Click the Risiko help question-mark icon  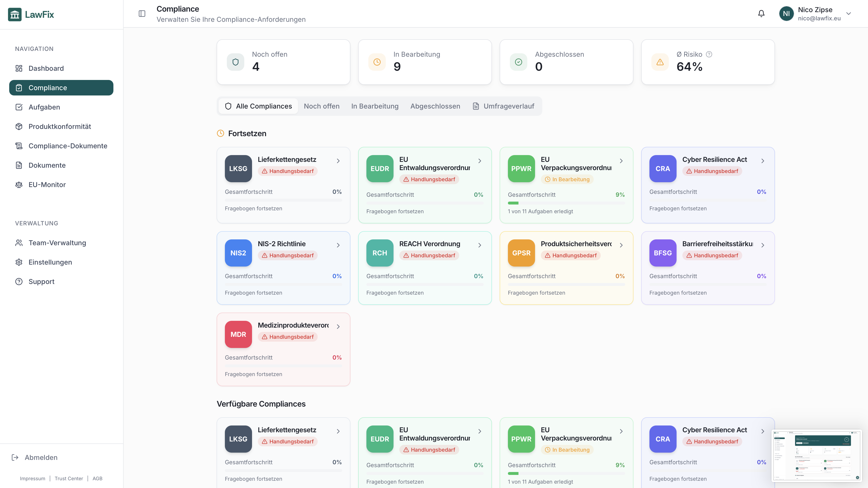tap(709, 54)
